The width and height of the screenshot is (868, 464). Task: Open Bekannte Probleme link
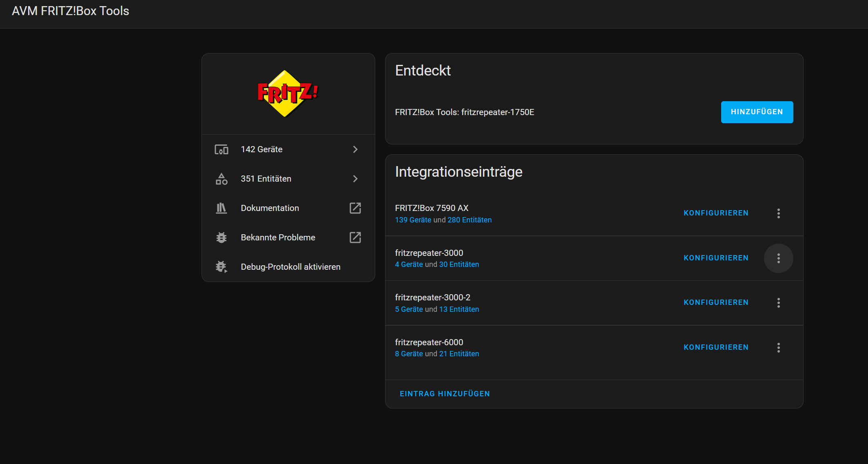(x=288, y=238)
